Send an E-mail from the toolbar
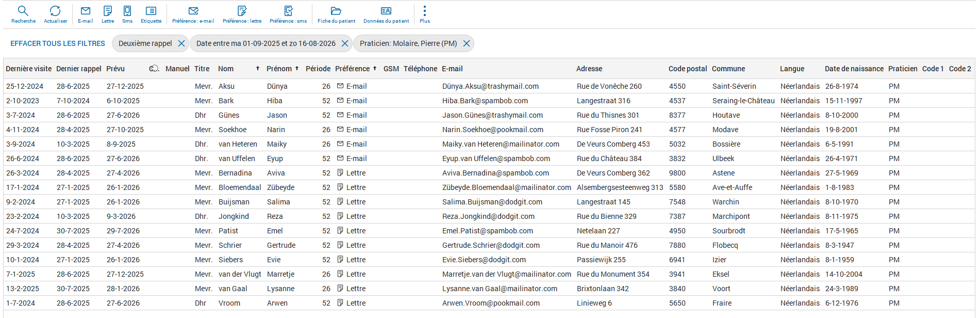 (x=86, y=14)
